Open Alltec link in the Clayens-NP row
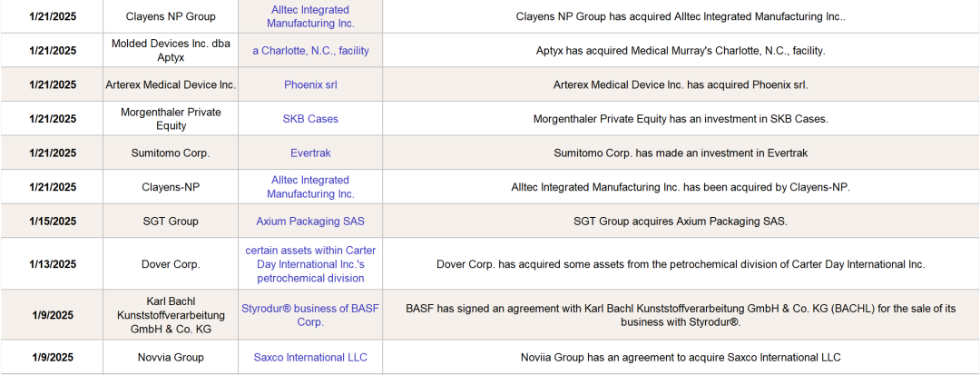The image size is (980, 375). click(x=310, y=187)
